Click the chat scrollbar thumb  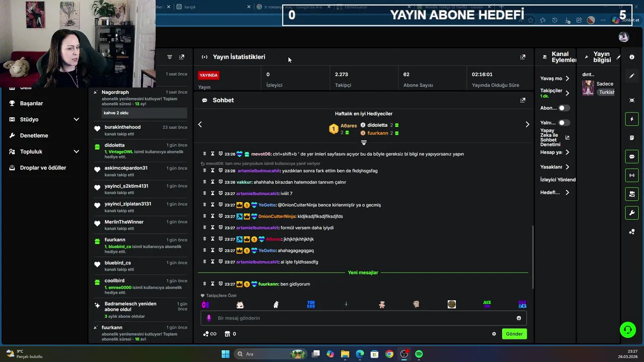click(532, 256)
